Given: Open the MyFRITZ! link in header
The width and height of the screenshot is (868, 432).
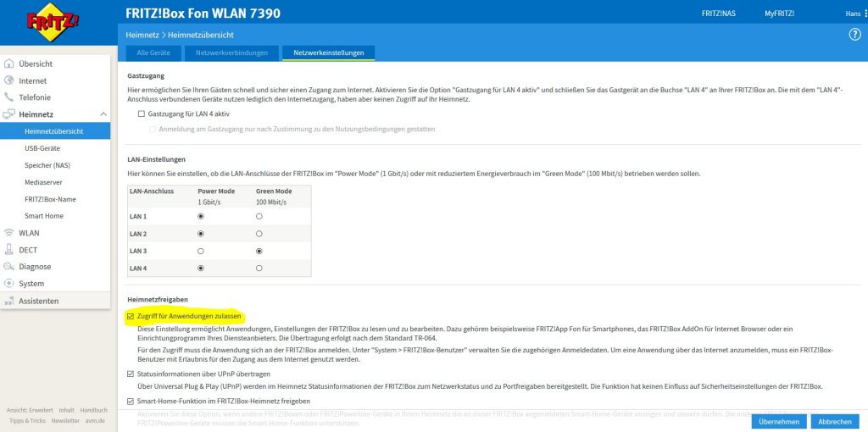Looking at the screenshot, I should pyautogui.click(x=779, y=14).
